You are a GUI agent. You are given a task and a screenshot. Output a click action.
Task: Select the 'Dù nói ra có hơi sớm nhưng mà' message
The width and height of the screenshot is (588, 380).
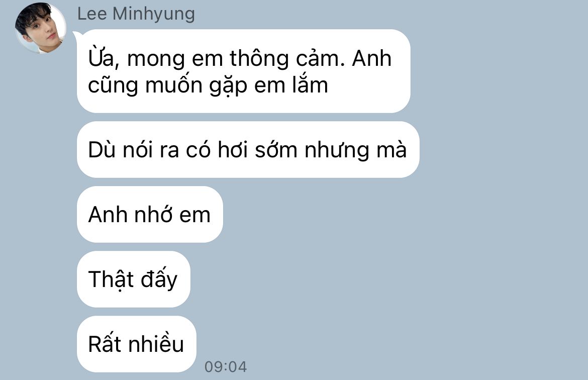point(248,149)
